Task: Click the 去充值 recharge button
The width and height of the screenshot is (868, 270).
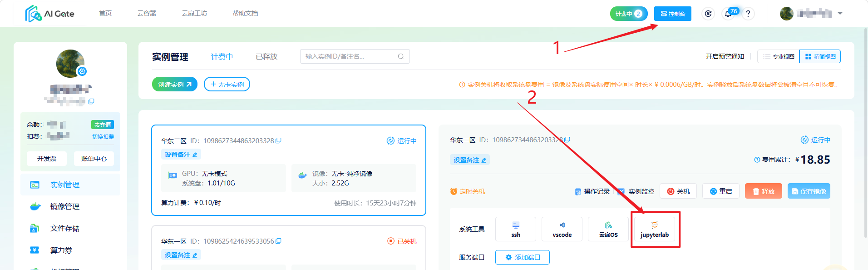Action: click(x=103, y=125)
